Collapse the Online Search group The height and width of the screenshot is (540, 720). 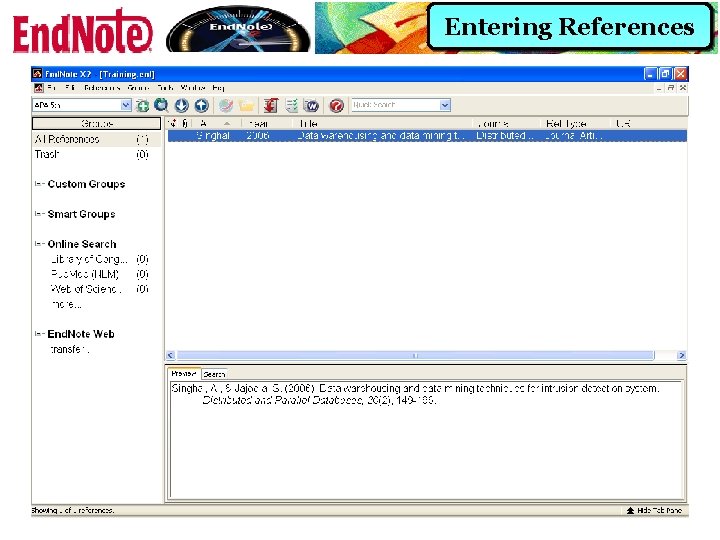tap(39, 244)
